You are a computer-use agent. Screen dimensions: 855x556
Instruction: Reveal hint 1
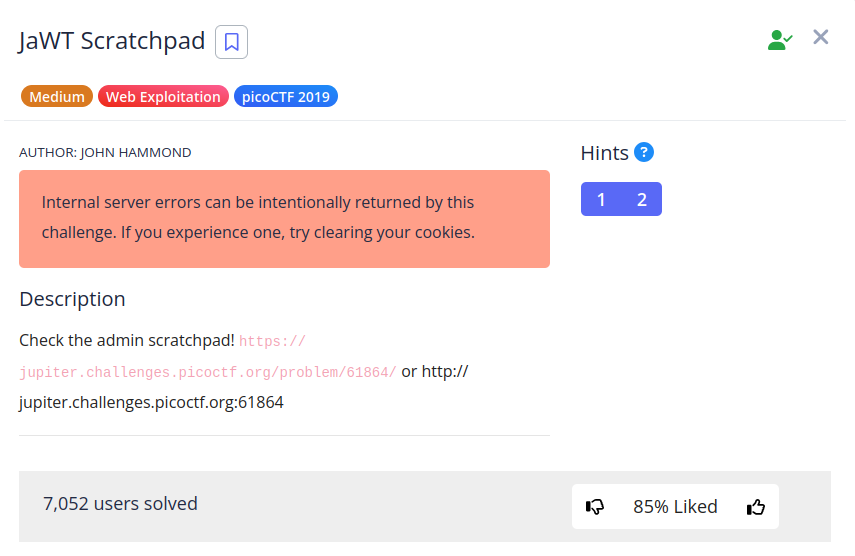point(601,199)
